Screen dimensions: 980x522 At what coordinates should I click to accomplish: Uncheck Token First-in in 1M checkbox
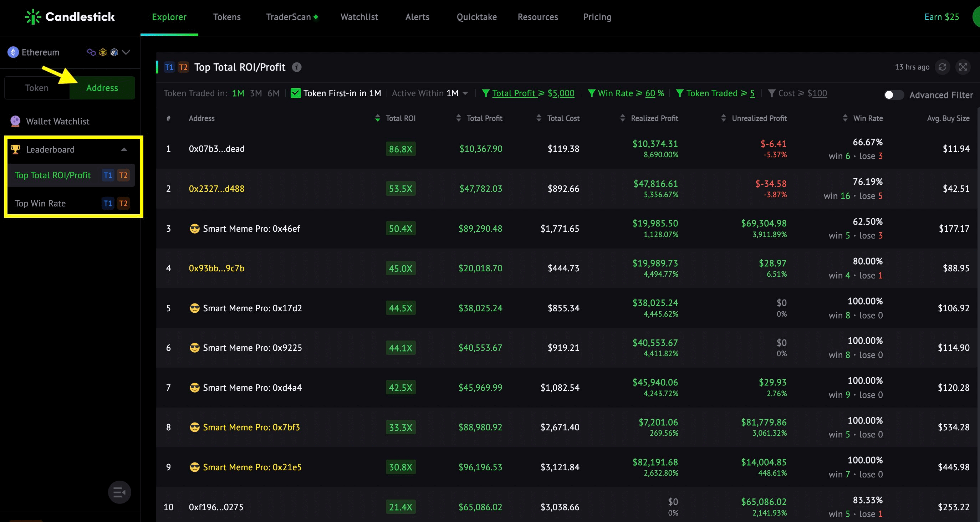(x=296, y=93)
